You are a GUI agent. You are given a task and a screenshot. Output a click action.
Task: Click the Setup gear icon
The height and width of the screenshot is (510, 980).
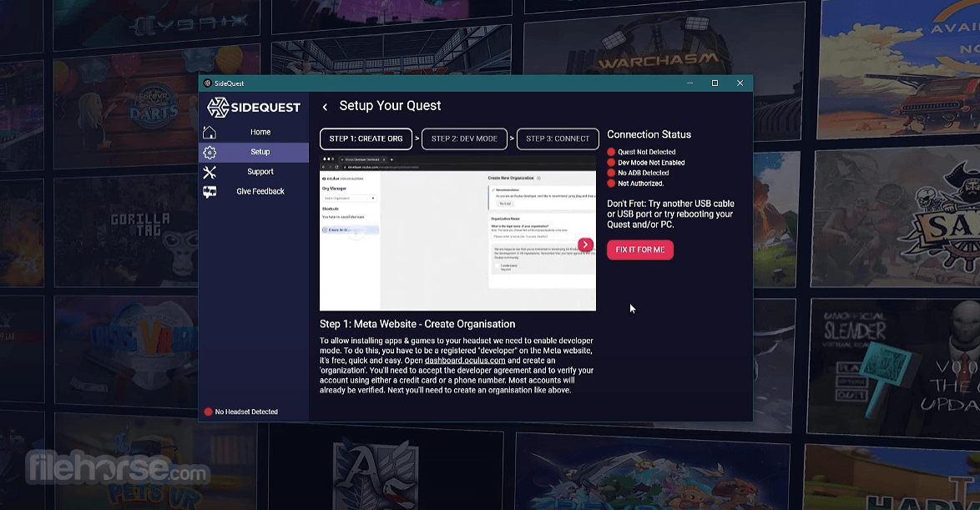(210, 152)
